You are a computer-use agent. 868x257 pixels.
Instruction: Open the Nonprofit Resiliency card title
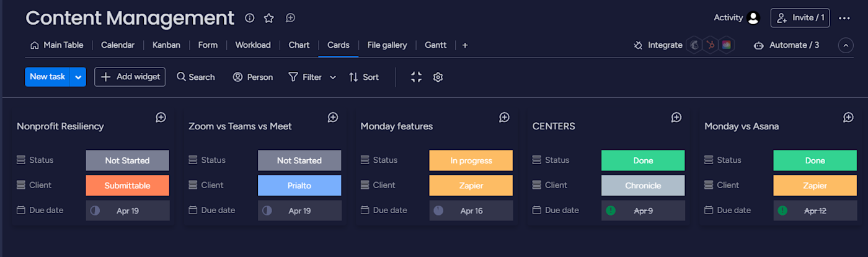60,126
